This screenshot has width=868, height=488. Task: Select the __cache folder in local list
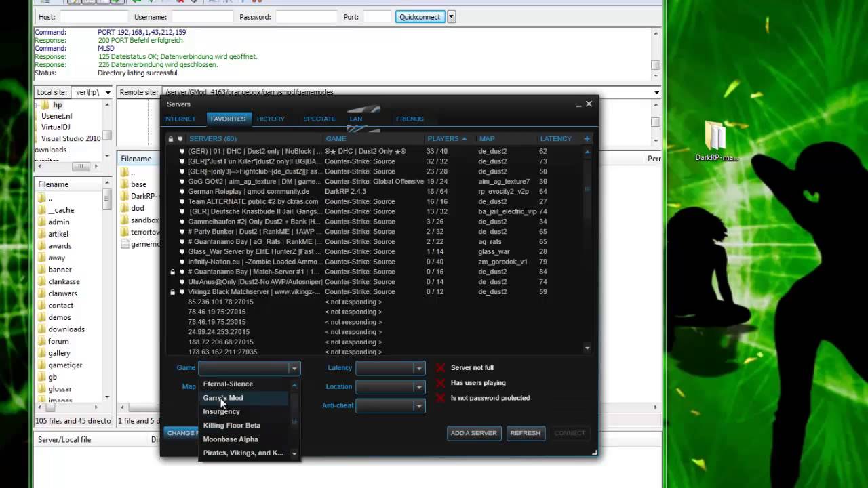[61, 210]
